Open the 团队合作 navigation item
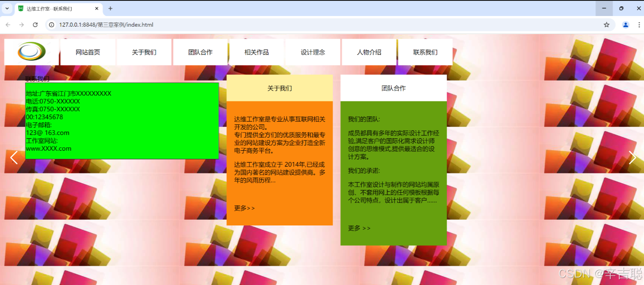This screenshot has width=644, height=285. (200, 52)
